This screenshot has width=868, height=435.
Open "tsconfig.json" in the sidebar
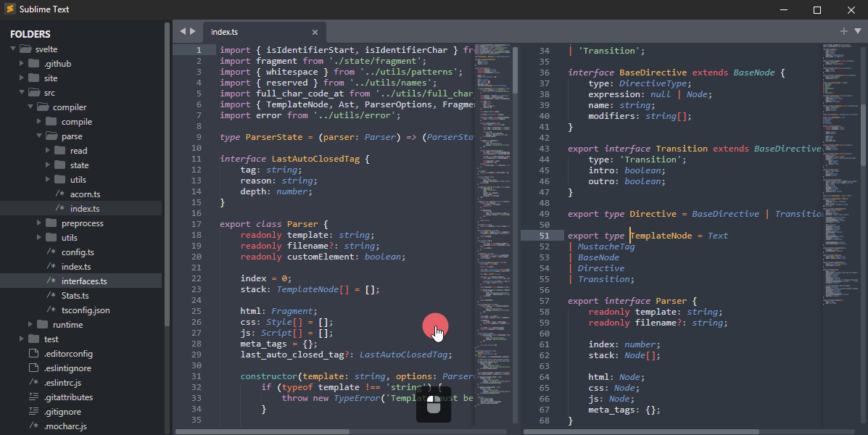click(86, 310)
